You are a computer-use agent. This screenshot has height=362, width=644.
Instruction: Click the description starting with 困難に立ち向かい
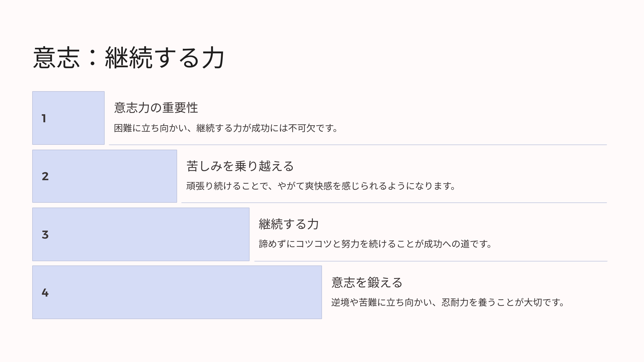(x=226, y=128)
